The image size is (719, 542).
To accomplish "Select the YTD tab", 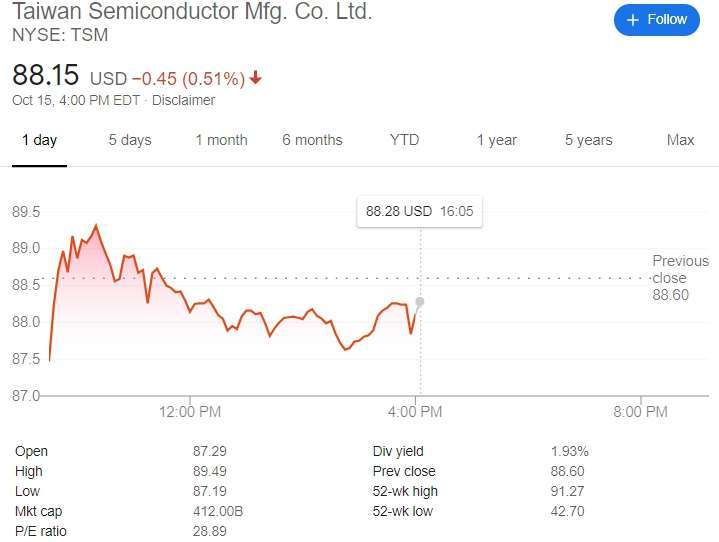I will (404, 140).
